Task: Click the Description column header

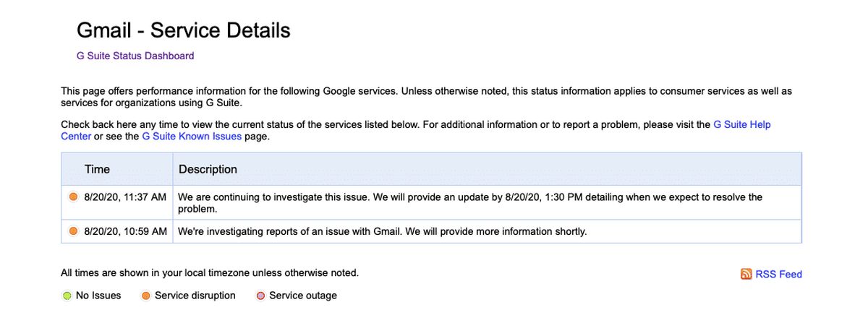Action: point(208,169)
